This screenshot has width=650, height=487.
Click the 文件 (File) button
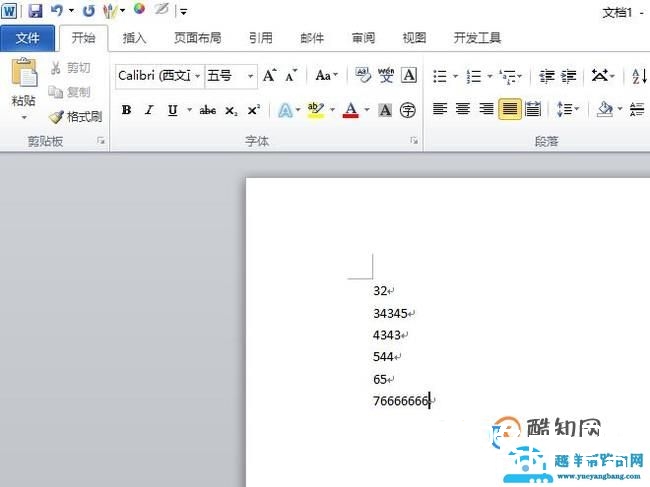click(28, 38)
